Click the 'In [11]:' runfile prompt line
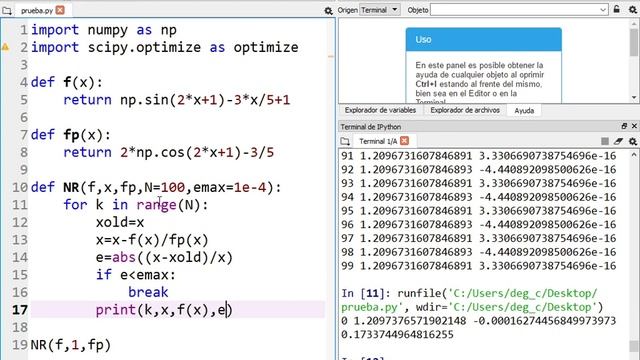Screen dimensions: 640x360 469,293
